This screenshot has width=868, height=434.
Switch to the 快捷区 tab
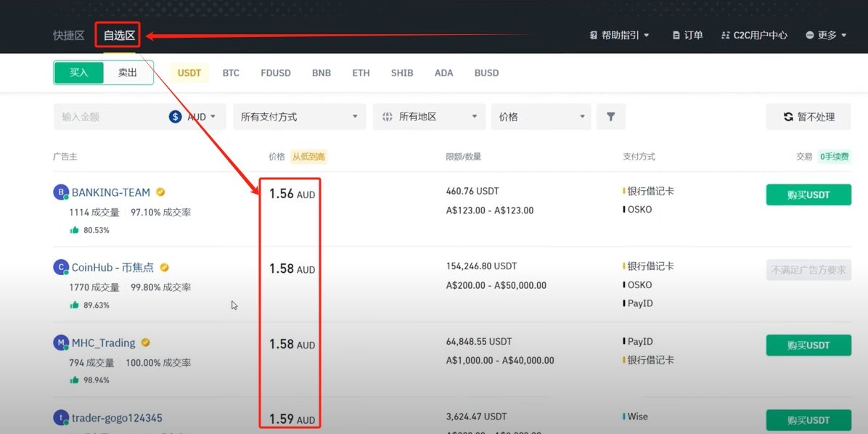click(69, 36)
